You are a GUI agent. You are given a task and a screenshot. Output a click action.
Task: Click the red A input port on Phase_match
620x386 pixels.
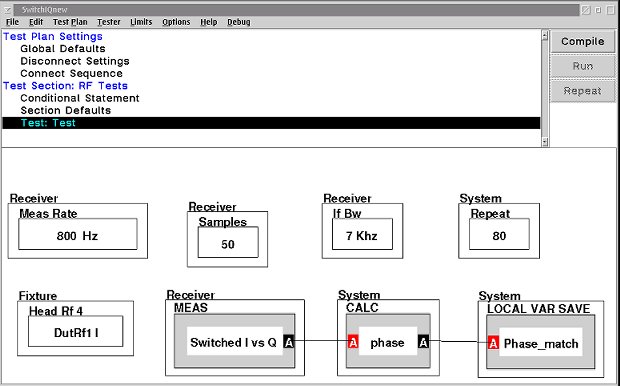[493, 343]
